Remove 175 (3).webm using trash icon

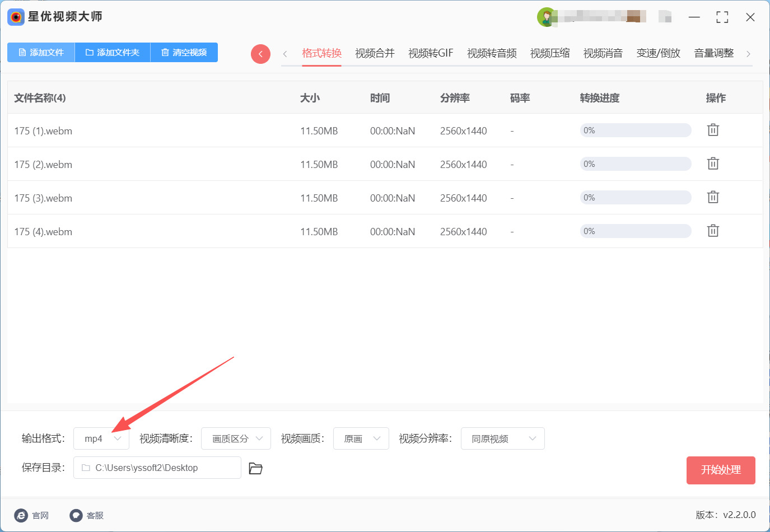[x=712, y=197]
